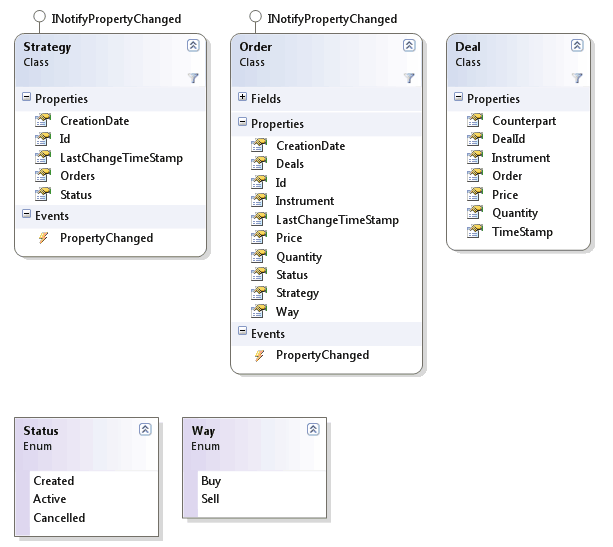The height and width of the screenshot is (547, 613).
Task: Select the Orders property in Strategy class
Action: [77, 176]
